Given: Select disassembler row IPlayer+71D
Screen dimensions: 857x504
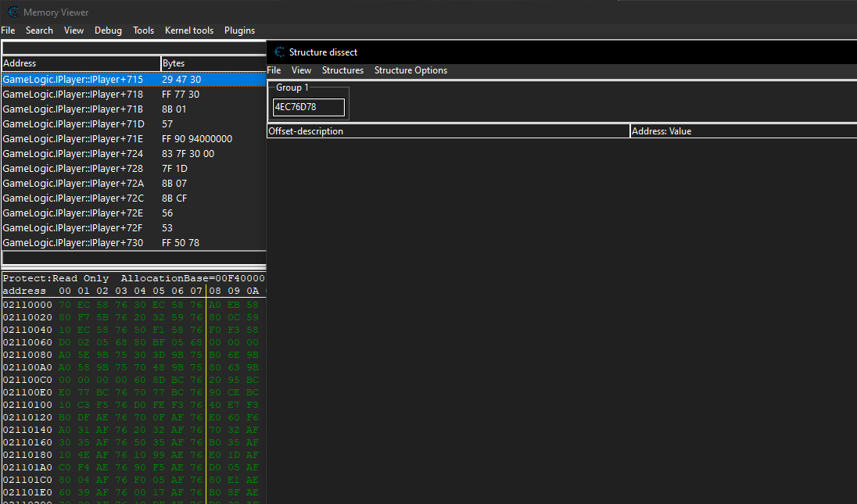Looking at the screenshot, I should 134,124.
